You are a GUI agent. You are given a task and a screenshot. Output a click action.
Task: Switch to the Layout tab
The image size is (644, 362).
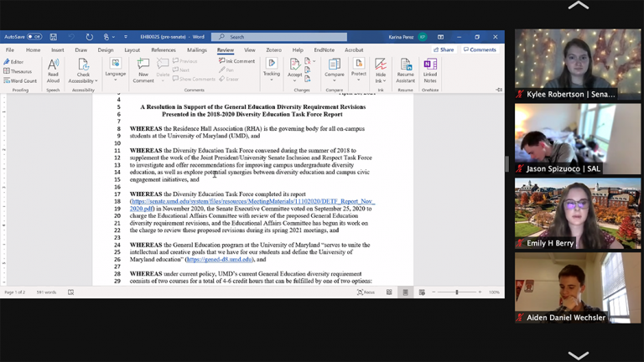click(x=132, y=50)
